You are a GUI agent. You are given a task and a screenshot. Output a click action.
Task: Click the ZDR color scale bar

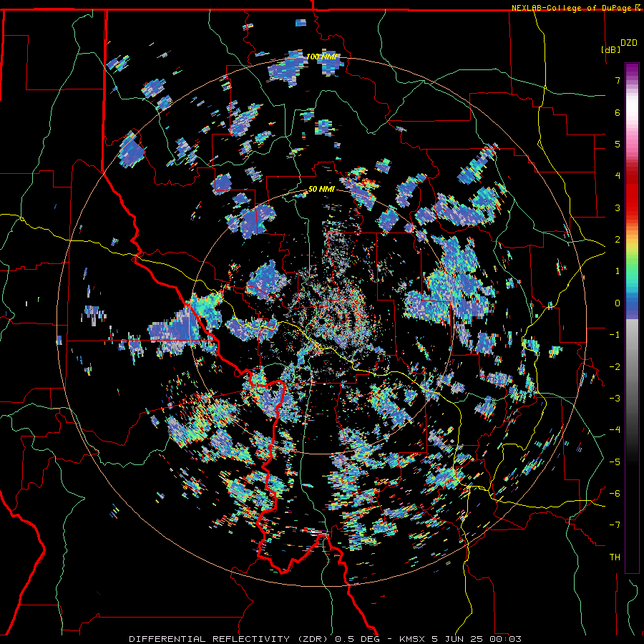pos(632,318)
